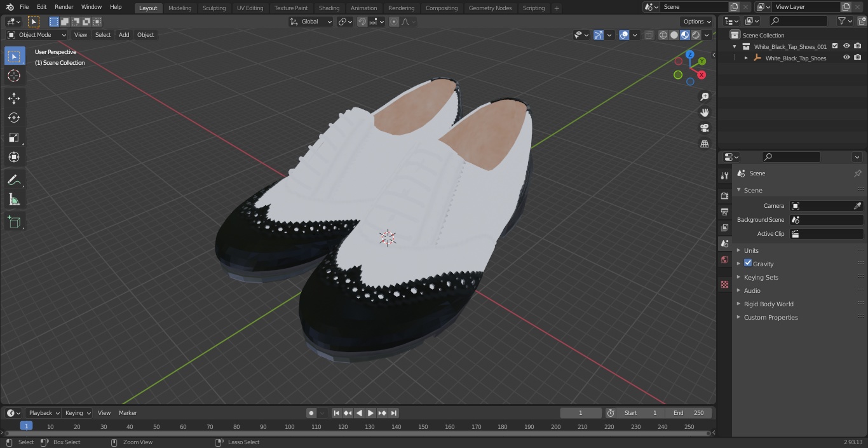Select the Measure tool

(14, 200)
